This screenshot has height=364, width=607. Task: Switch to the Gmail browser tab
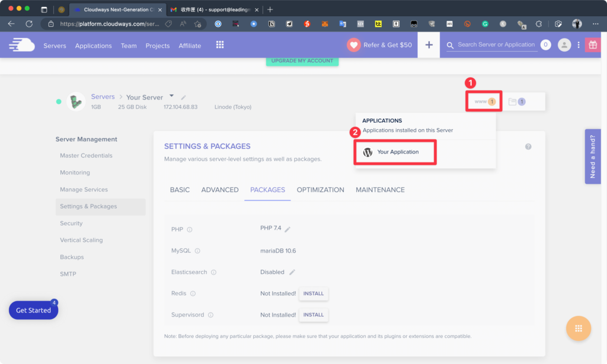coord(215,9)
